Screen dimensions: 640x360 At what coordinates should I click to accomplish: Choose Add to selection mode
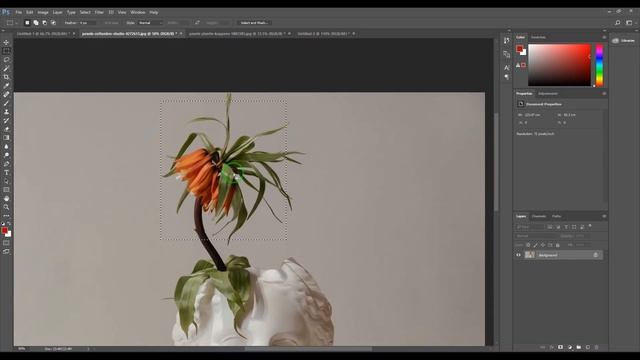[36, 23]
